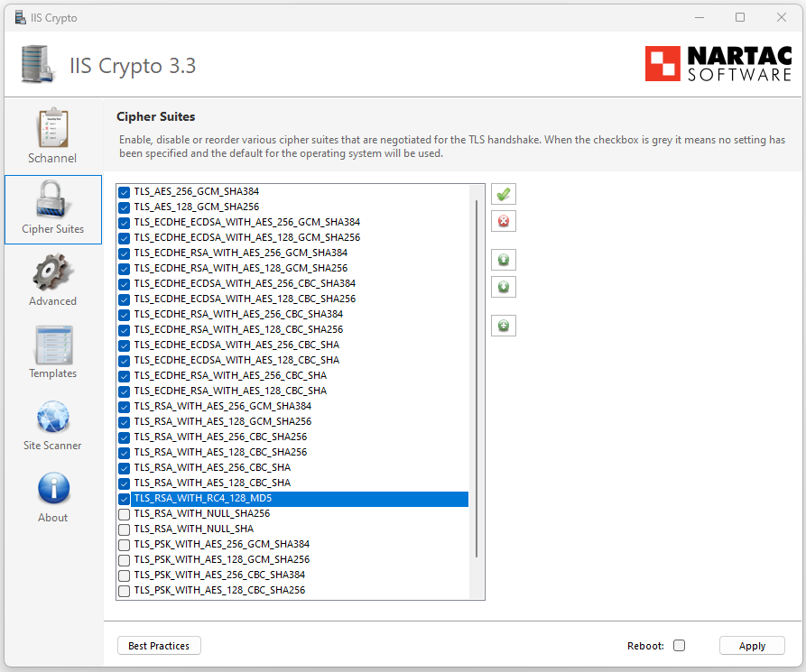Uncheck TLS_AES_256_GCM_SHA384 checkbox
The width and height of the screenshot is (806, 672).
(x=124, y=192)
